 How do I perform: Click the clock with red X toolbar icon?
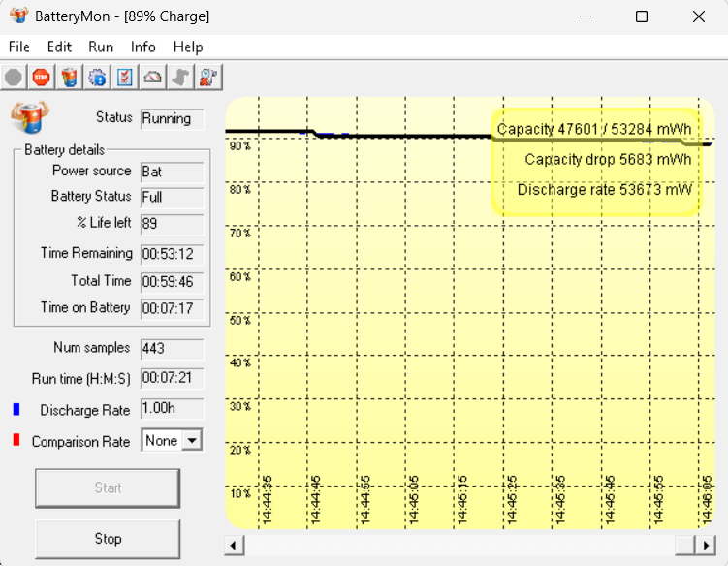[x=208, y=78]
